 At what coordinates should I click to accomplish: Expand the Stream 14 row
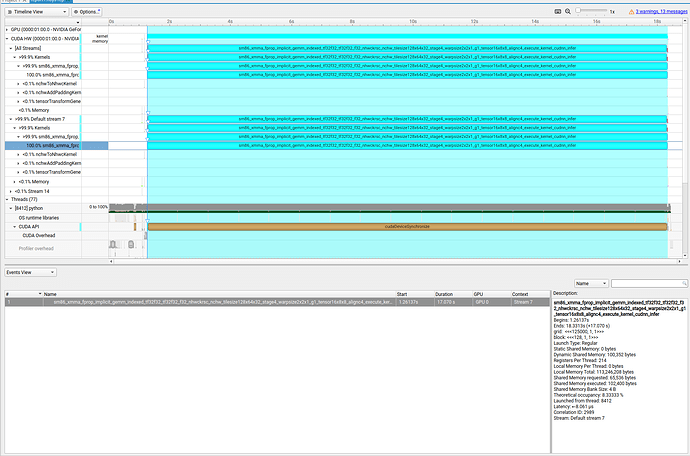click(x=9, y=190)
